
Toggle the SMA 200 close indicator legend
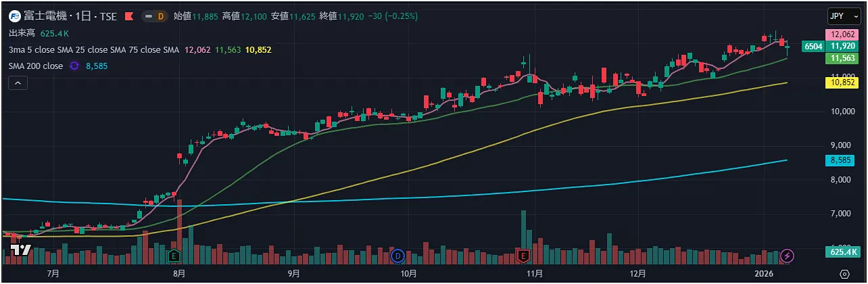(36, 66)
